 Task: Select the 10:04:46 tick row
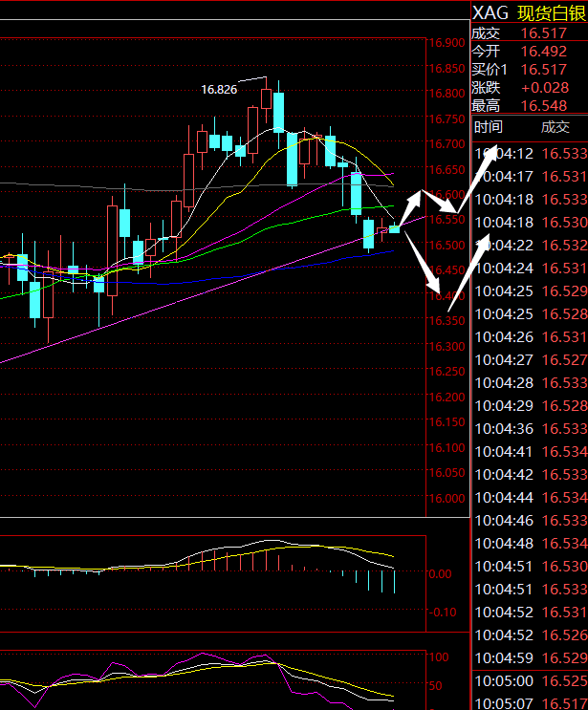(x=530, y=520)
